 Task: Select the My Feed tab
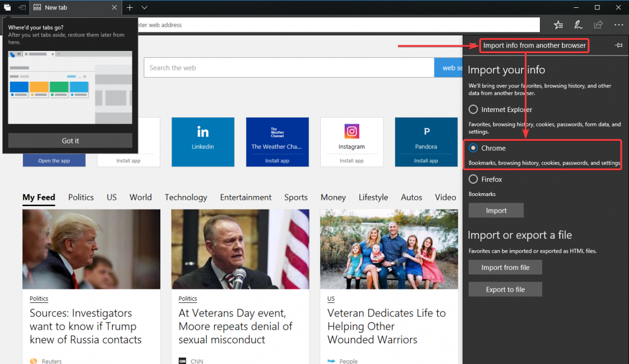[39, 197]
